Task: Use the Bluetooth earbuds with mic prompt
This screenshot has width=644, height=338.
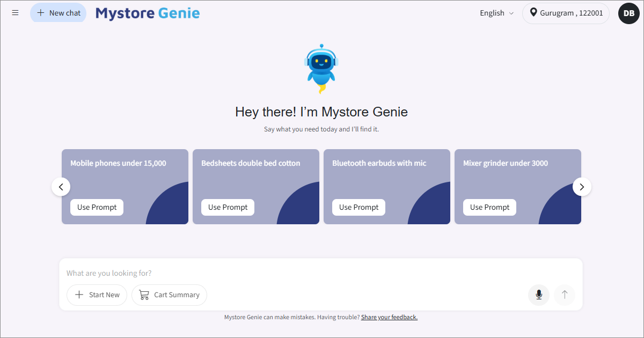Action: (358, 207)
